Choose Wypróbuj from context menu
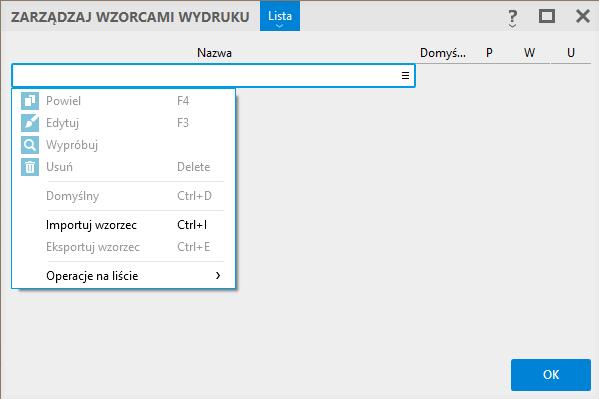This screenshot has height=399, width=599. pos(124,145)
